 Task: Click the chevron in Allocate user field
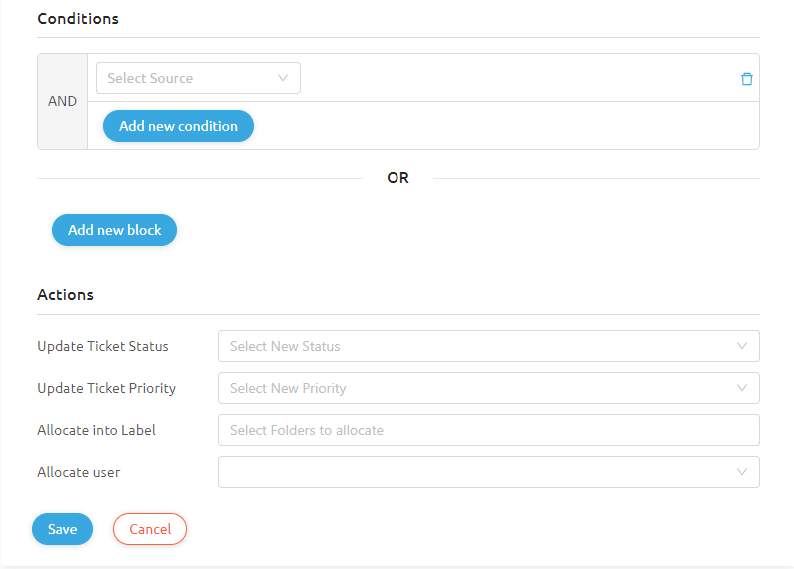tap(741, 472)
